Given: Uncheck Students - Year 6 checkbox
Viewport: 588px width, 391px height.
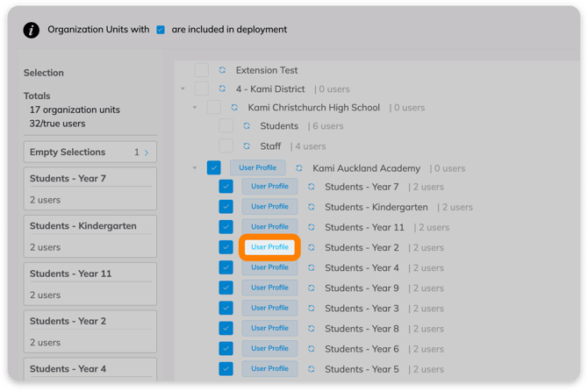Looking at the screenshot, I should [226, 348].
